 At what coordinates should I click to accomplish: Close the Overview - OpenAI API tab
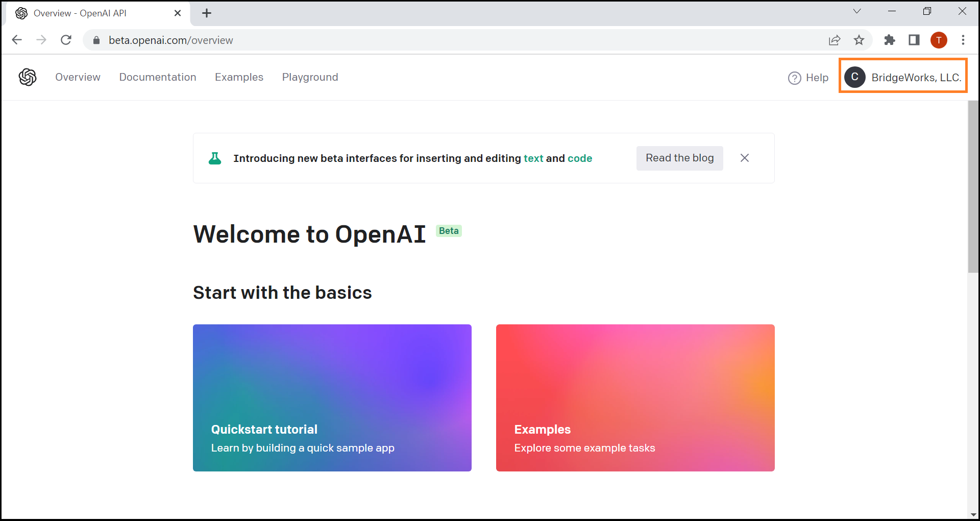(178, 13)
